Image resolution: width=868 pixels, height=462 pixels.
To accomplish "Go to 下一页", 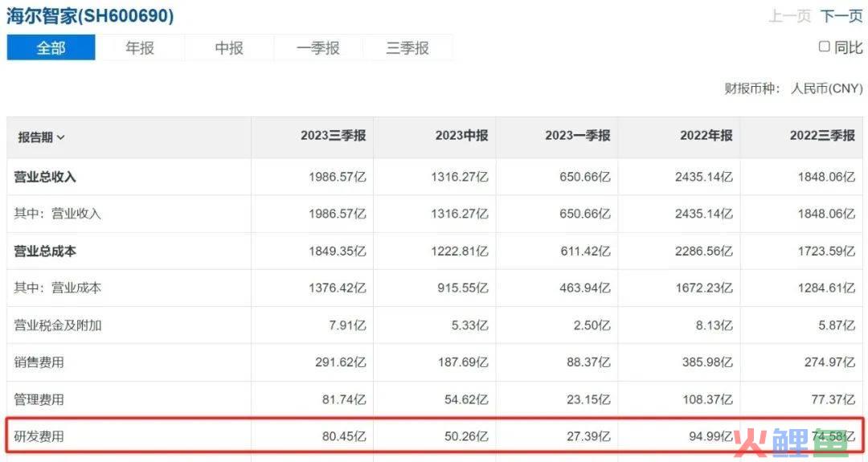I will point(841,16).
